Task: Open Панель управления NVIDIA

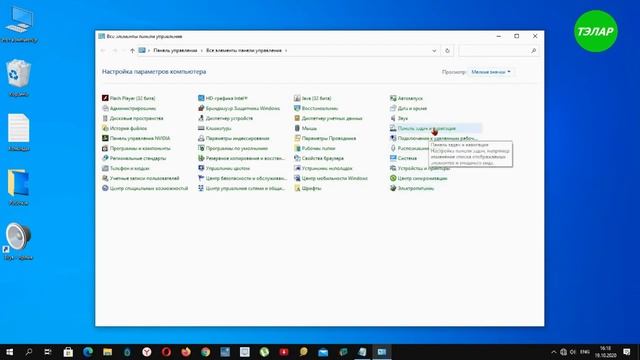Action: tap(136, 138)
